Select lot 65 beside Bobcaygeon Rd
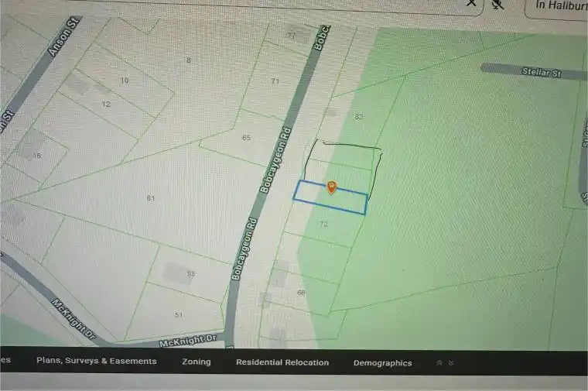The image size is (588, 391). (x=246, y=138)
